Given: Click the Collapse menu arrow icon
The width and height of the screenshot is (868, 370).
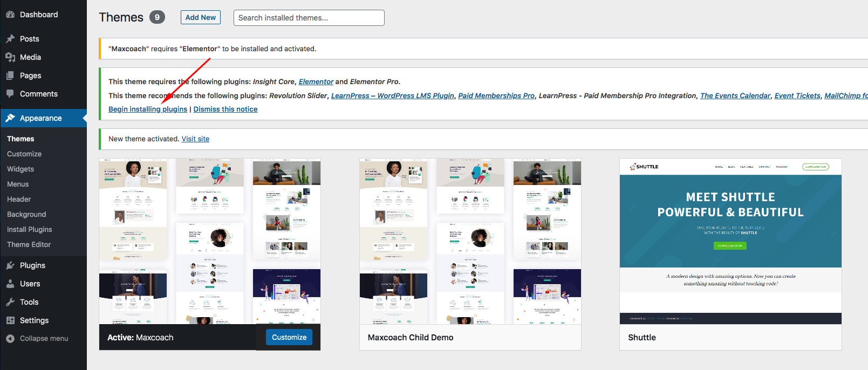Looking at the screenshot, I should pos(10,339).
